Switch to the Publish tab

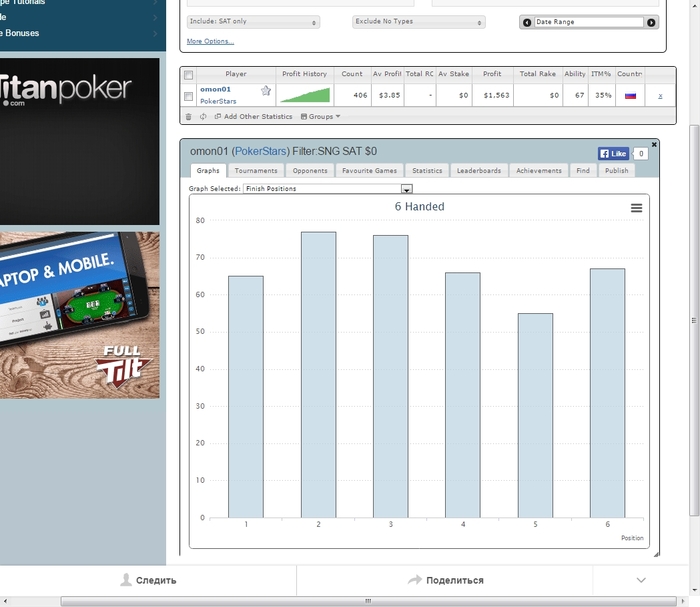pyautogui.click(x=617, y=170)
